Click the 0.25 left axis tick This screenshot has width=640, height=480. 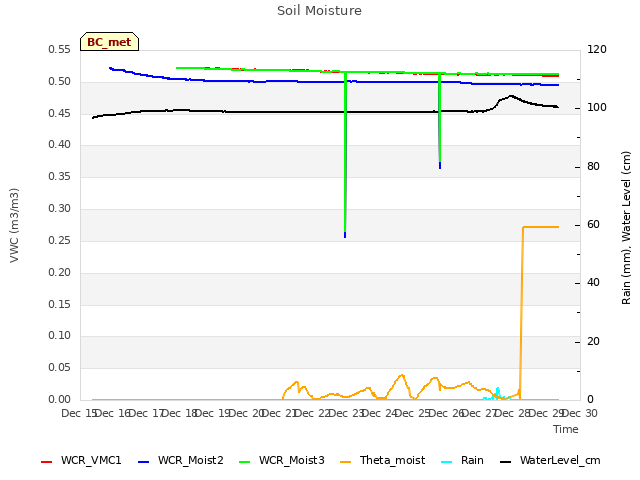[59, 240]
